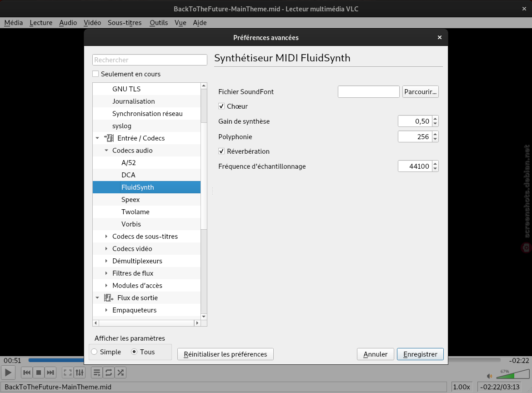Click the Flux de sortie category icon
Image resolution: width=532 pixels, height=393 pixels.
tap(109, 297)
